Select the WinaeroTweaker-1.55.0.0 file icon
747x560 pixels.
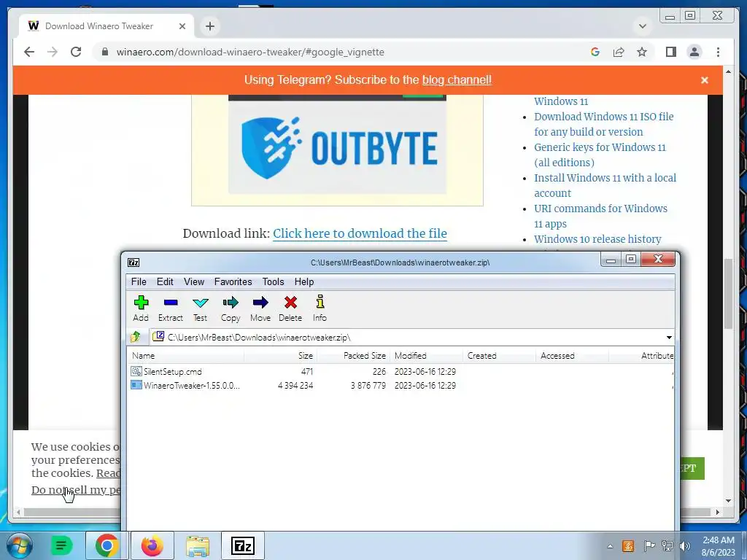(x=136, y=385)
